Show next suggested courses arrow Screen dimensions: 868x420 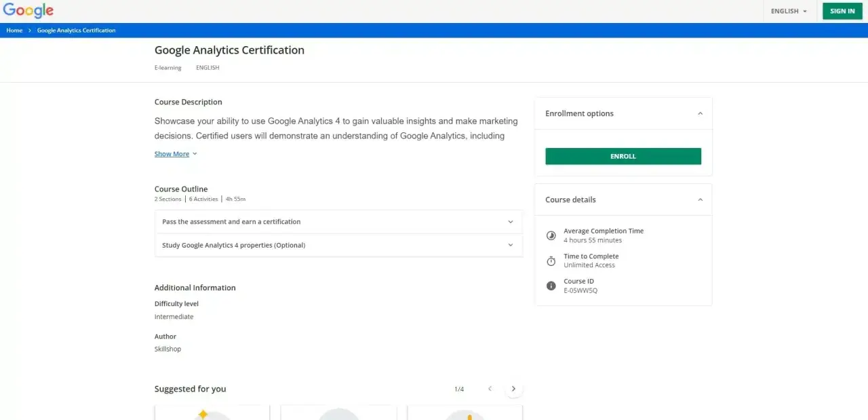(513, 389)
